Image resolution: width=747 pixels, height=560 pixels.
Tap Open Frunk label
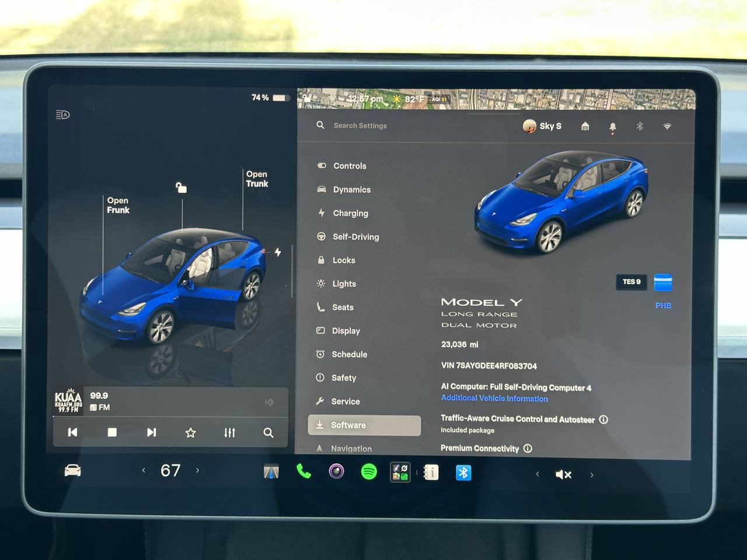coord(118,205)
